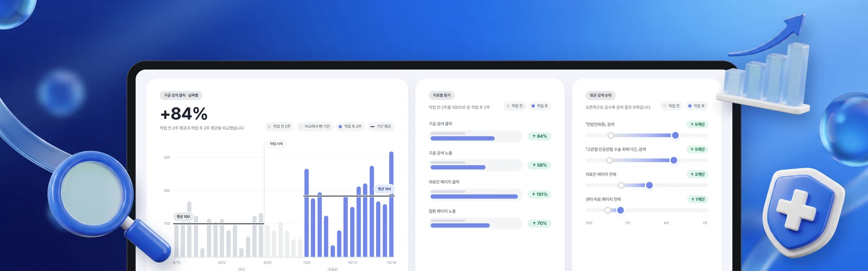Click blue progress bar under 의료진 페이지 클릭
This screenshot has height=271, width=868.
coord(474,196)
